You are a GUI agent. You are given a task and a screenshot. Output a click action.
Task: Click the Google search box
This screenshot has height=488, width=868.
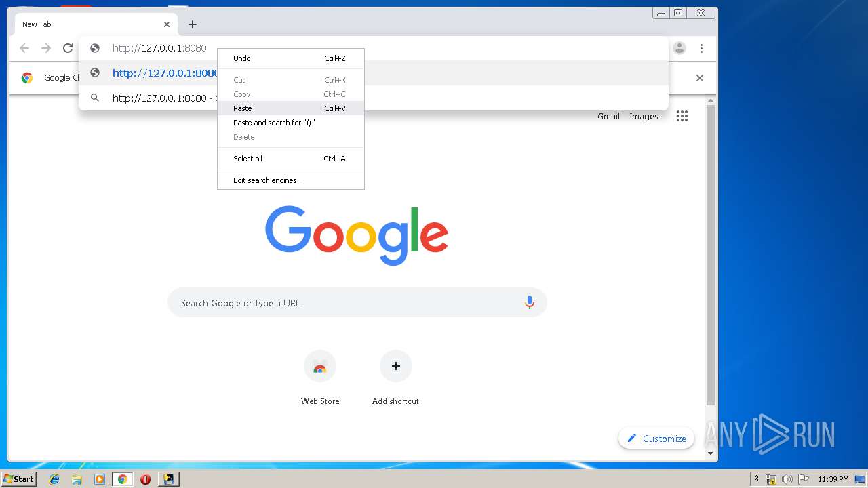pos(357,303)
